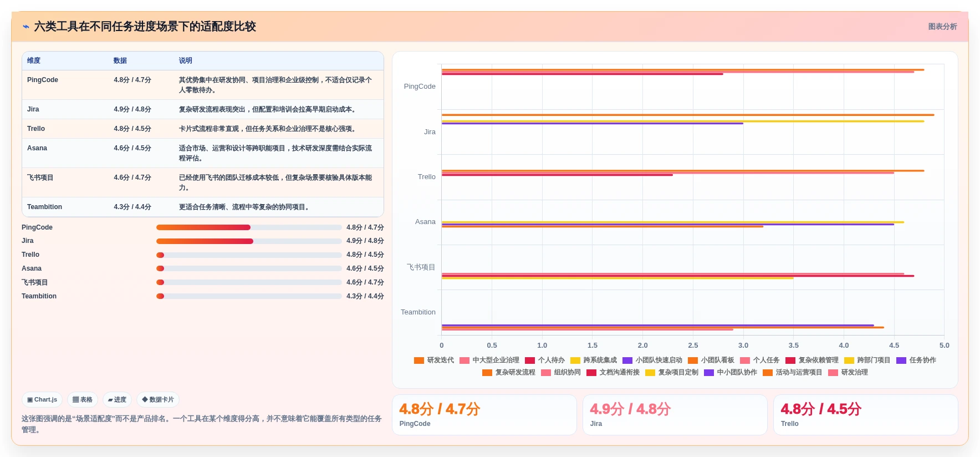The width and height of the screenshot is (980, 457).
Task: Select the Chart.js chip
Action: [x=42, y=399]
